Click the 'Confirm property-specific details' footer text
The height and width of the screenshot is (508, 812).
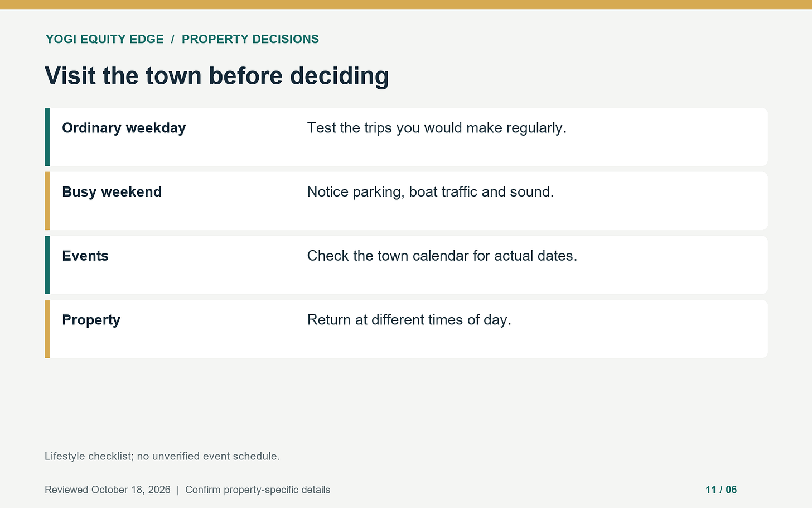click(x=258, y=490)
